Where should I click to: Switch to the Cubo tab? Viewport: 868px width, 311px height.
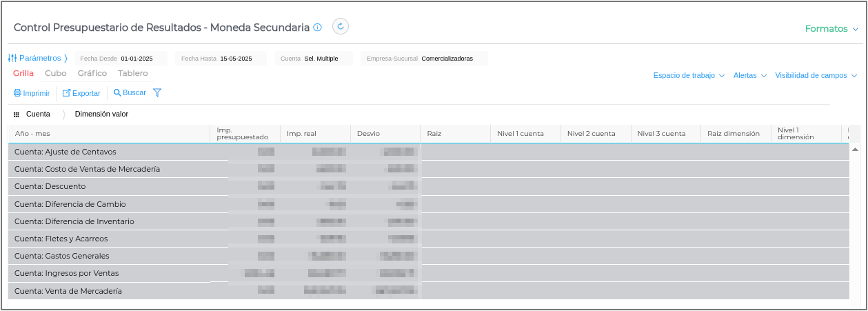coord(55,73)
